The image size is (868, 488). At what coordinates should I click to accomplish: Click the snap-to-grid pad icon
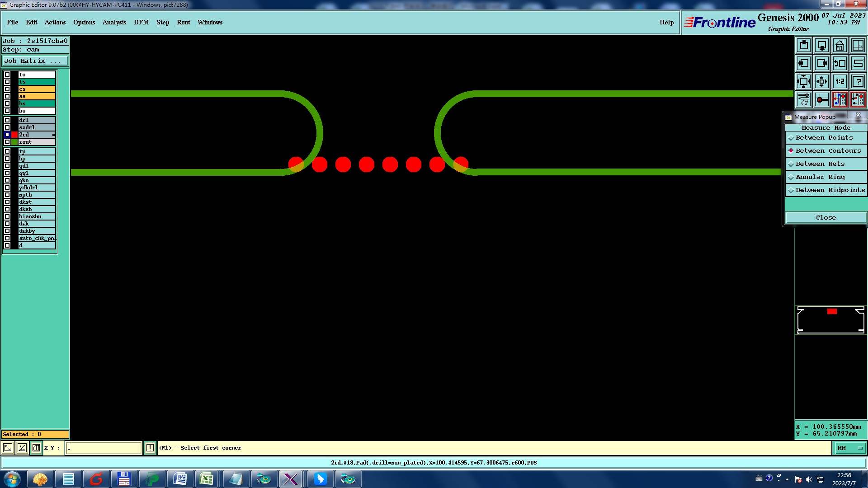point(822,99)
